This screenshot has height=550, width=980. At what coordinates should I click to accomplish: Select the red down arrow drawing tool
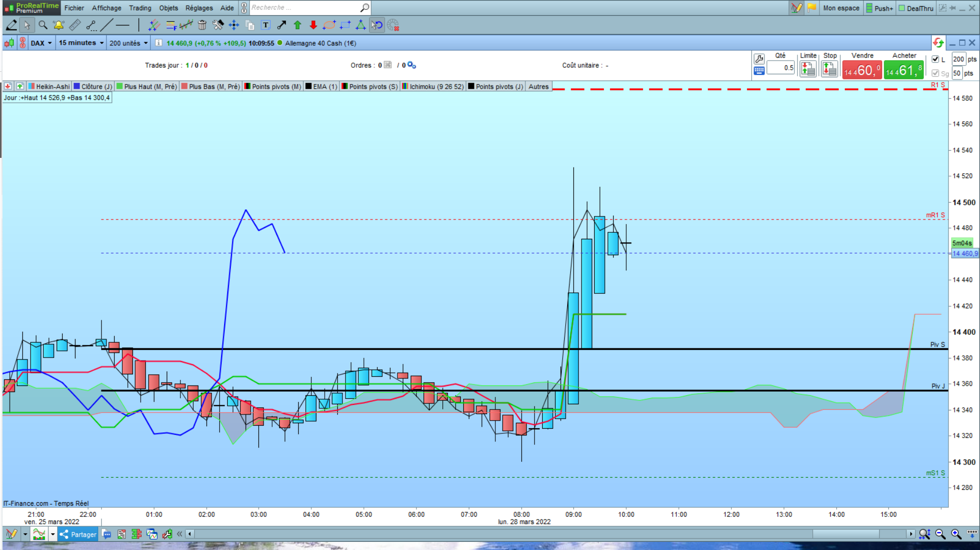[313, 25]
